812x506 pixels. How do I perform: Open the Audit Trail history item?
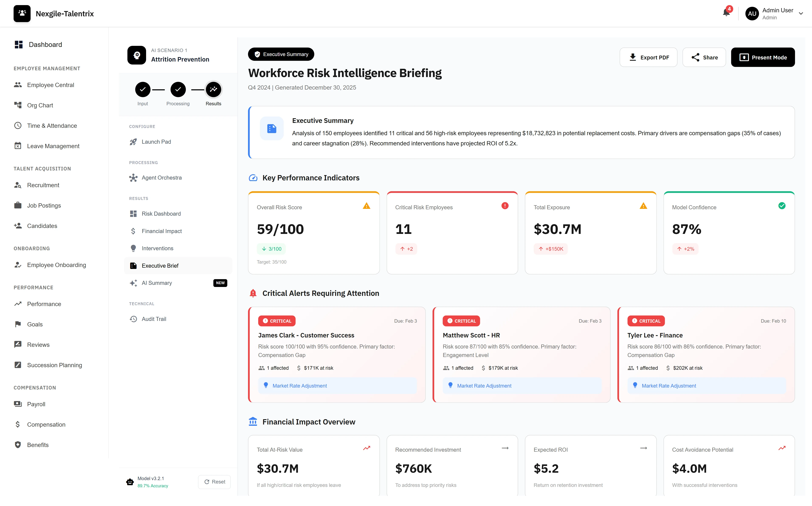pos(154,319)
